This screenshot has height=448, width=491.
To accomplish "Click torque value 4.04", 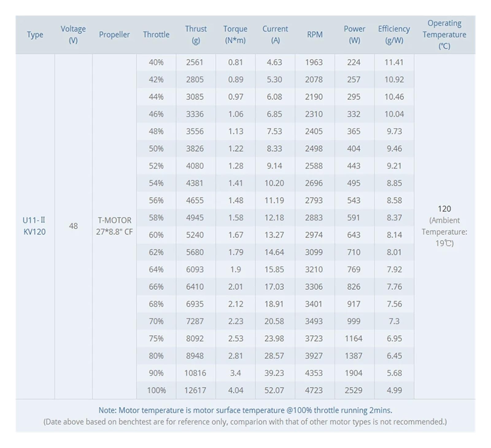I will coord(235,390).
